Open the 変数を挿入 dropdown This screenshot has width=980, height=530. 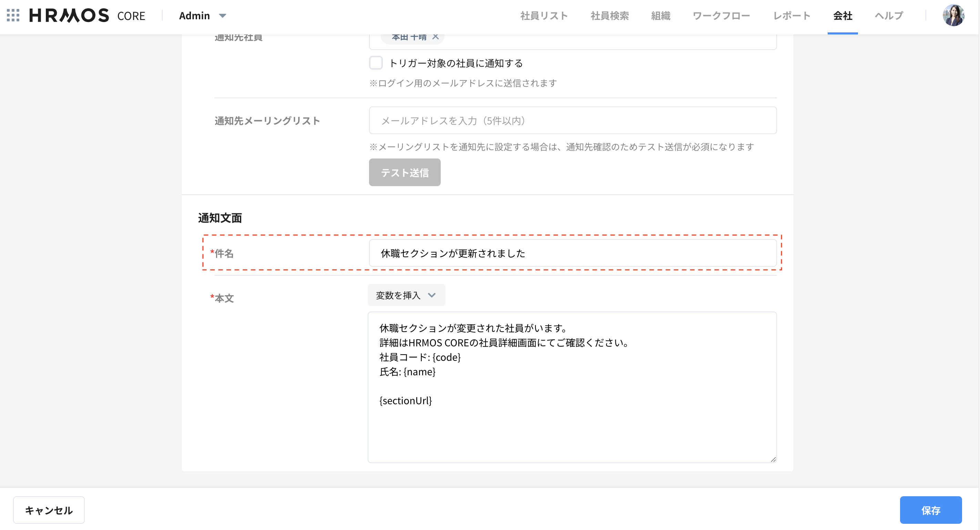(406, 295)
